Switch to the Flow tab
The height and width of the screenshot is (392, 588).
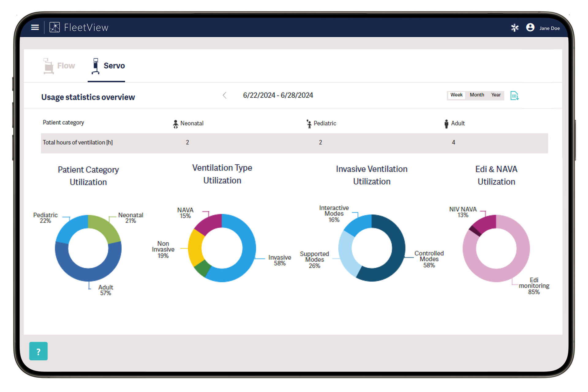click(x=59, y=66)
